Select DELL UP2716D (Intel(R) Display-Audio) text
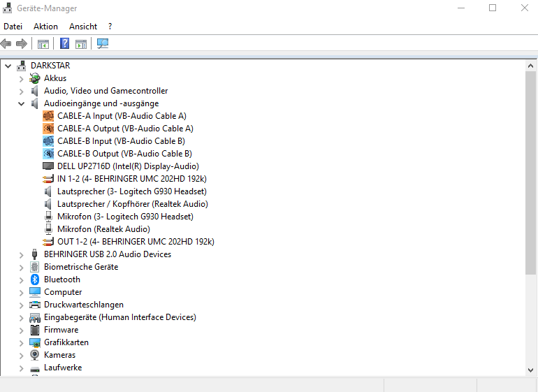 coord(128,166)
